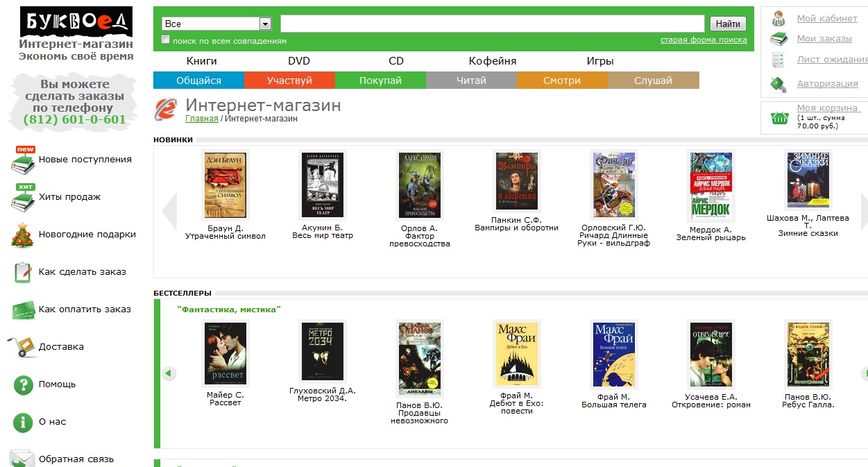The width and height of the screenshot is (868, 467).
Task: Open Откровение: роман book cover
Action: pyautogui.click(x=711, y=356)
